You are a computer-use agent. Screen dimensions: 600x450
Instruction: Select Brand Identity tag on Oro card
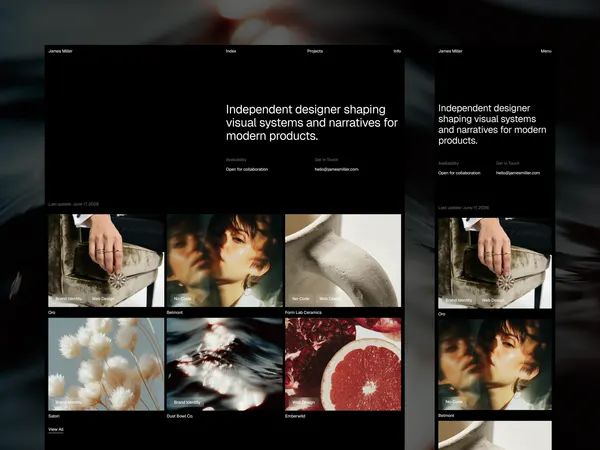tap(69, 298)
